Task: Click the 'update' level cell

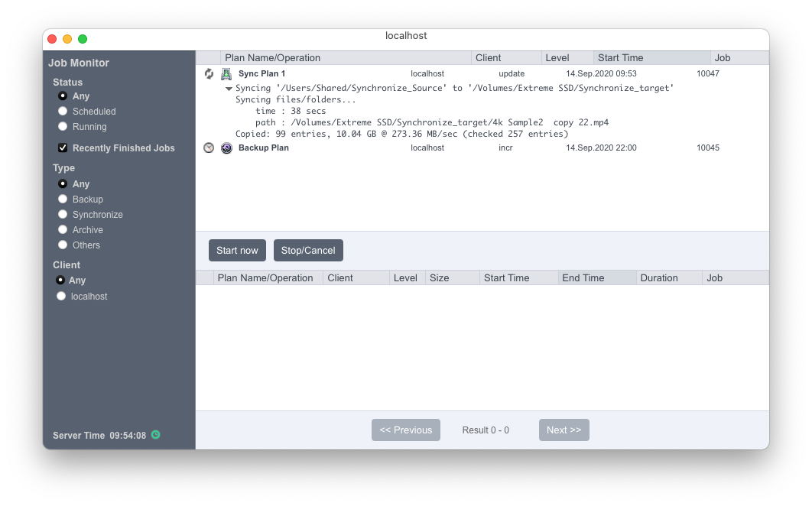Action: 512,73
